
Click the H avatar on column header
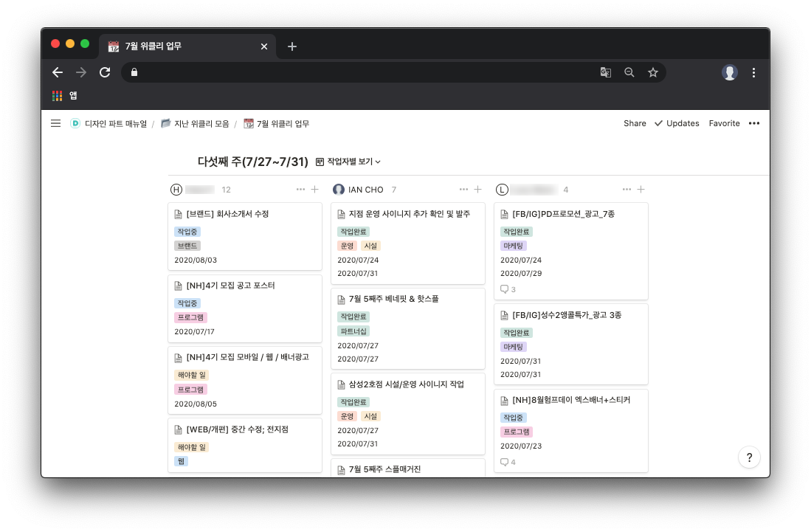(x=176, y=190)
